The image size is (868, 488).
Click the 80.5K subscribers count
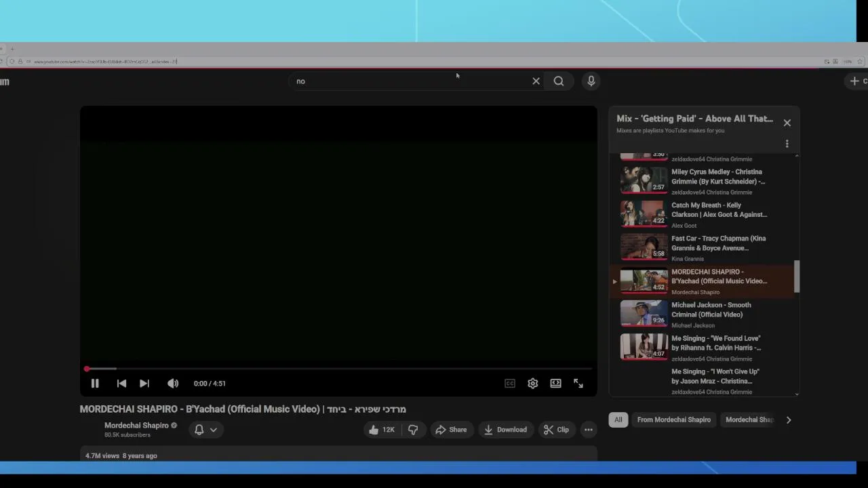[x=127, y=435]
